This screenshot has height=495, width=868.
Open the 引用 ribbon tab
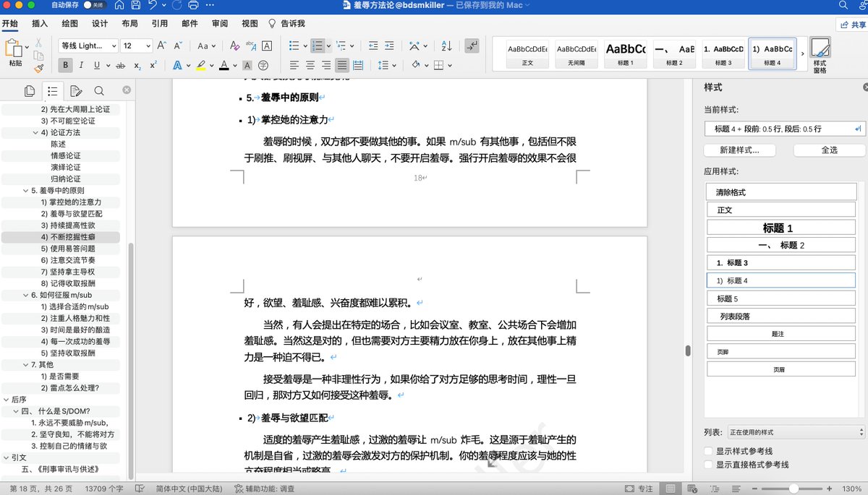click(x=160, y=23)
